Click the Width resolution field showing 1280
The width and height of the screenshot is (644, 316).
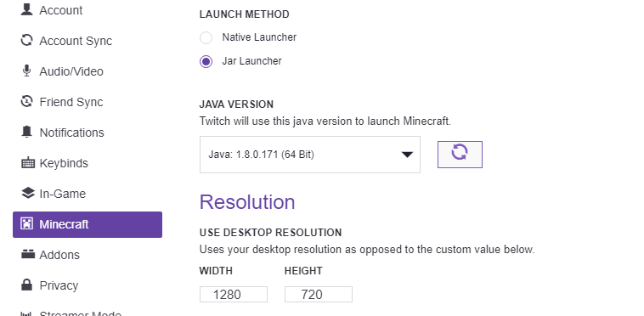[234, 294]
